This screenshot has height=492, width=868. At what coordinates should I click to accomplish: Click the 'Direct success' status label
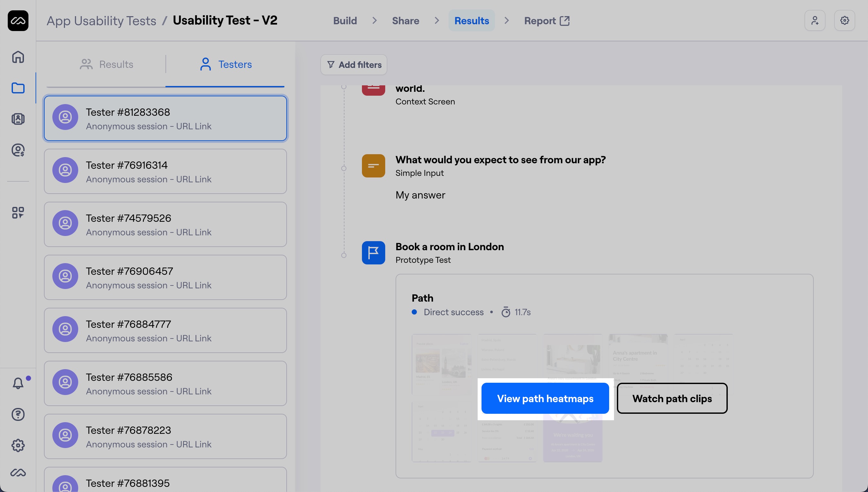point(453,312)
